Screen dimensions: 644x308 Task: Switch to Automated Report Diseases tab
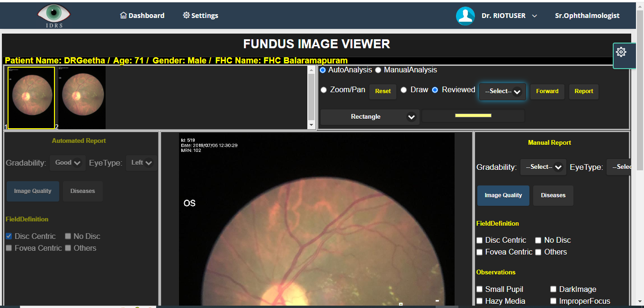[83, 191]
